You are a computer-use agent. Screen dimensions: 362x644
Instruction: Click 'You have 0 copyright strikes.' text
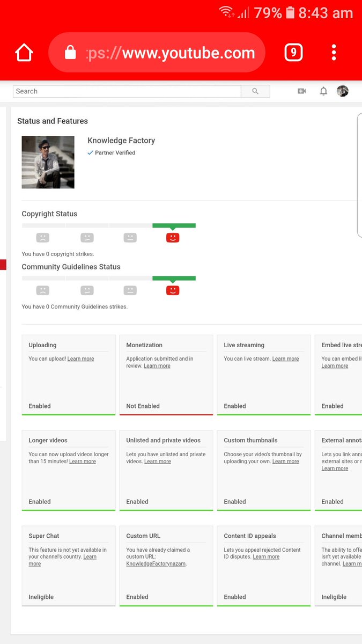click(58, 254)
